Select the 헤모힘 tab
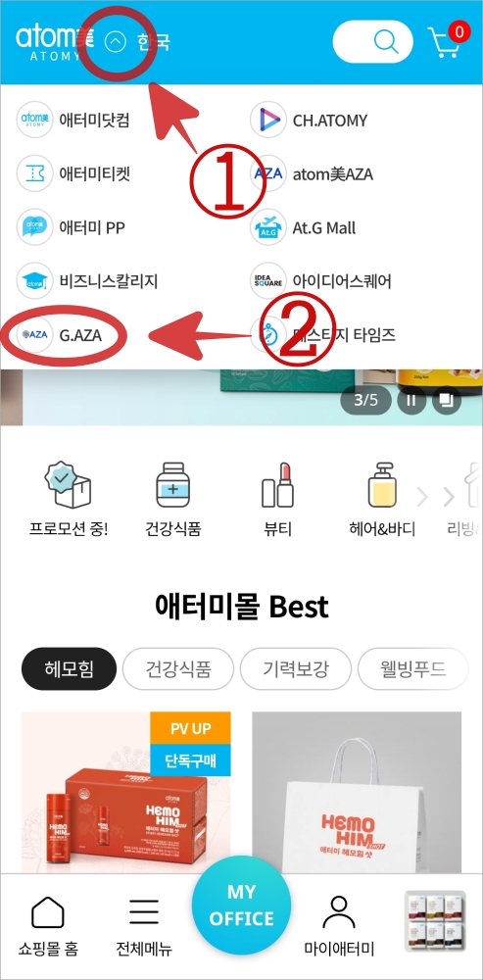 pyautogui.click(x=69, y=668)
